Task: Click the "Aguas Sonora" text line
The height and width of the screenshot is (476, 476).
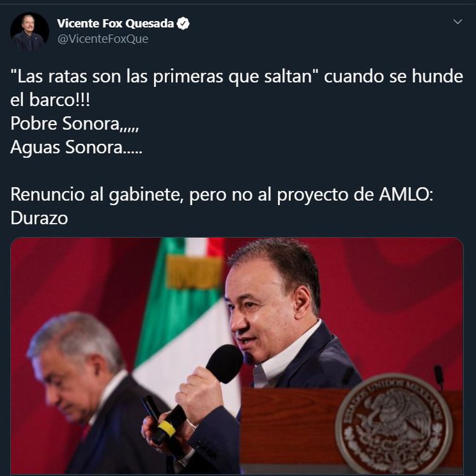Action: [x=76, y=148]
